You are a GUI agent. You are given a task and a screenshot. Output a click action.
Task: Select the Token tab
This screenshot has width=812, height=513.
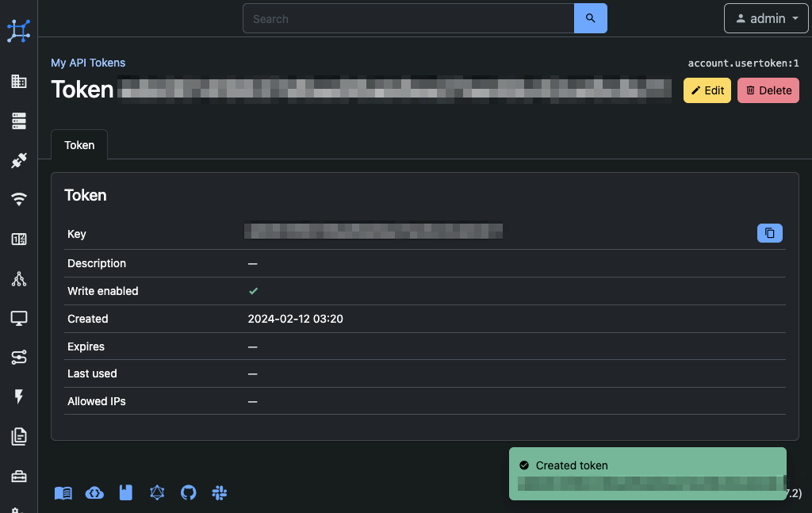click(x=79, y=145)
